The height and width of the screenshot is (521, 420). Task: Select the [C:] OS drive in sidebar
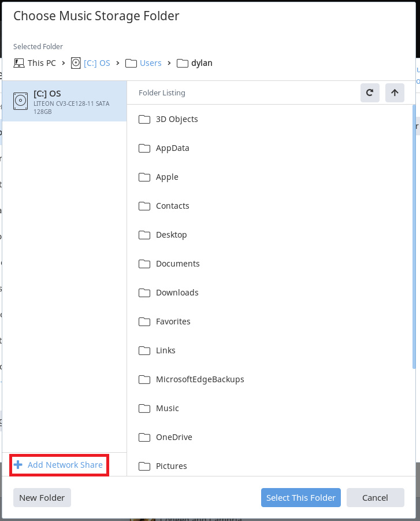(64, 101)
